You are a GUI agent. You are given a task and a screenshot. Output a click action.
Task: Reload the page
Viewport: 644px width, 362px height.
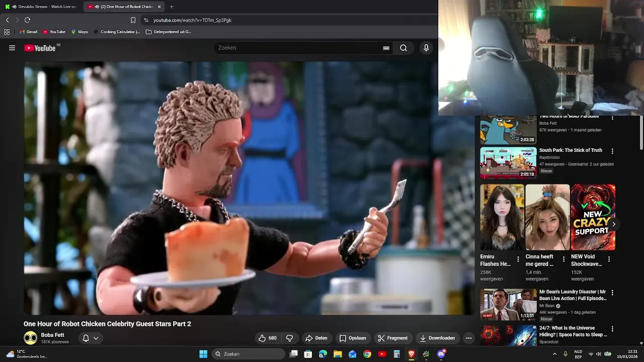click(x=27, y=20)
